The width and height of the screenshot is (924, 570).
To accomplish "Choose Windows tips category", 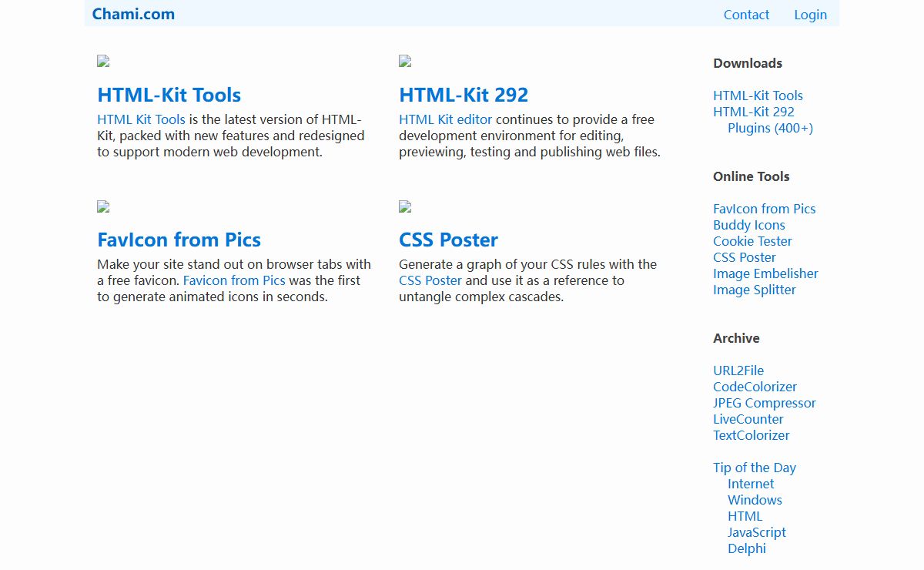I will point(755,500).
